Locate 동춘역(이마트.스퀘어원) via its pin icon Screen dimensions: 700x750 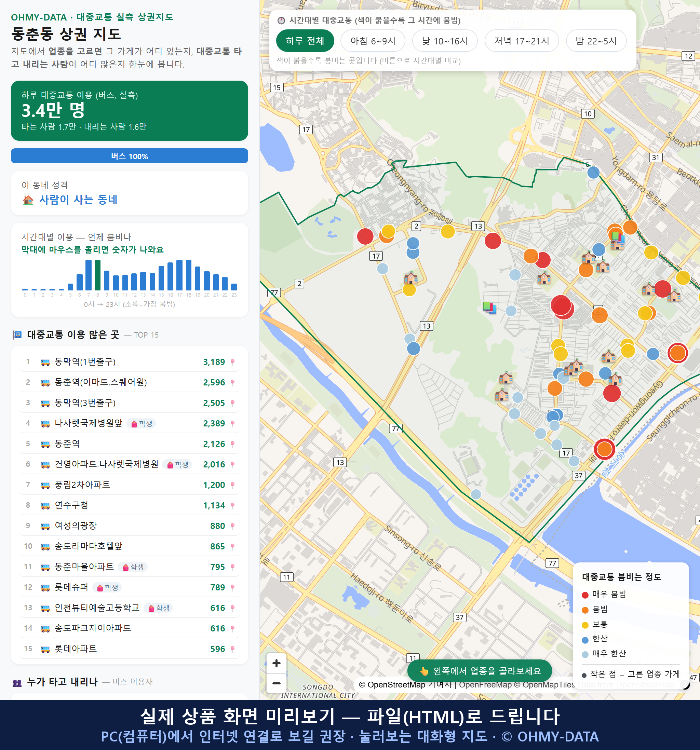point(232,383)
